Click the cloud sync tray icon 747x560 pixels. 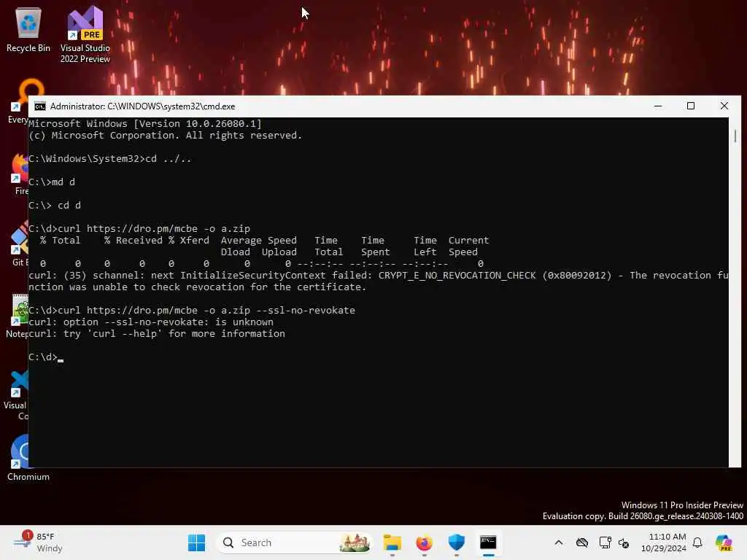pos(582,542)
